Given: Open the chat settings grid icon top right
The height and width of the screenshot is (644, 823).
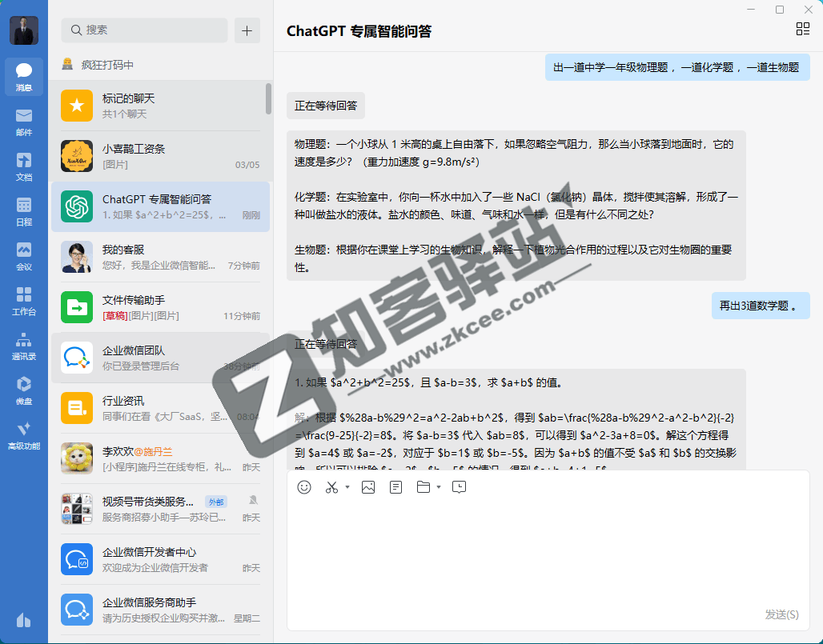Looking at the screenshot, I should (x=803, y=30).
